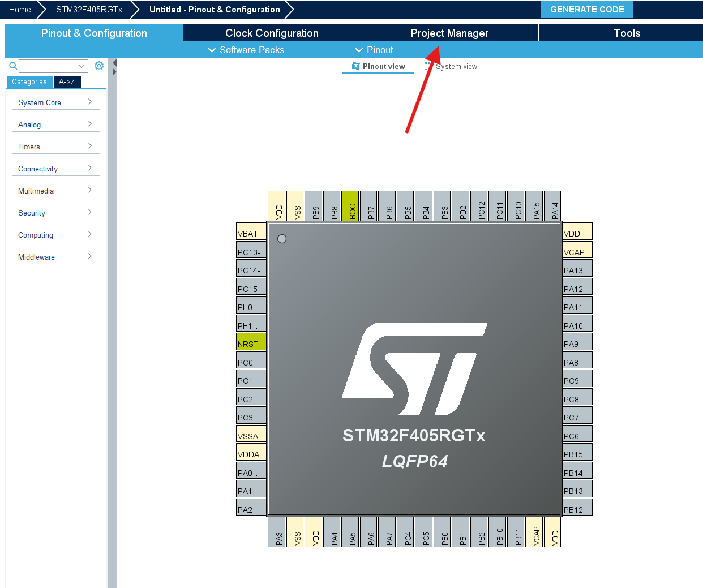This screenshot has height=588, width=703.
Task: Select pin PB9 at chip top
Action: 313,206
